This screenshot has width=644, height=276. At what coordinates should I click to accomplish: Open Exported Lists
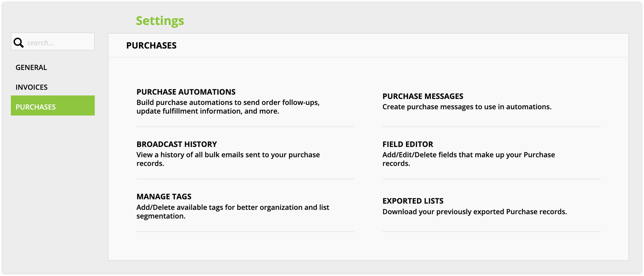pos(413,201)
